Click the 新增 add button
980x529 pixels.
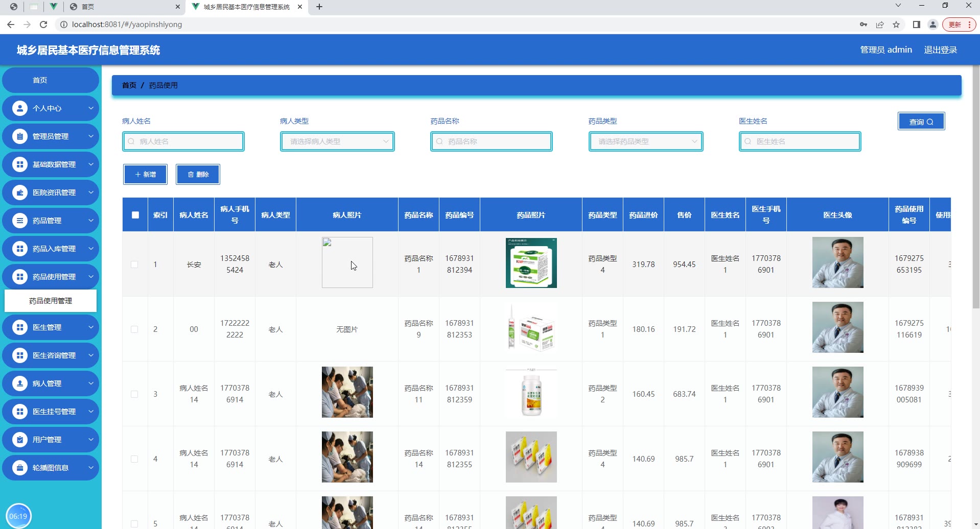coord(145,175)
